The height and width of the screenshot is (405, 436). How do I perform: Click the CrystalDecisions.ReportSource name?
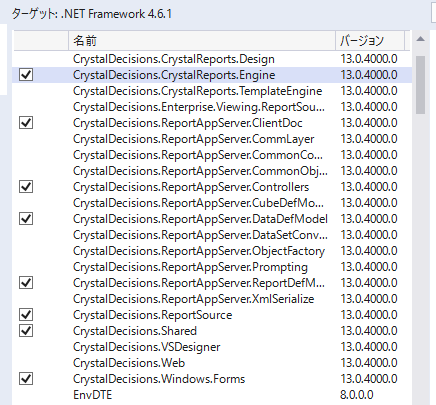coord(153,315)
